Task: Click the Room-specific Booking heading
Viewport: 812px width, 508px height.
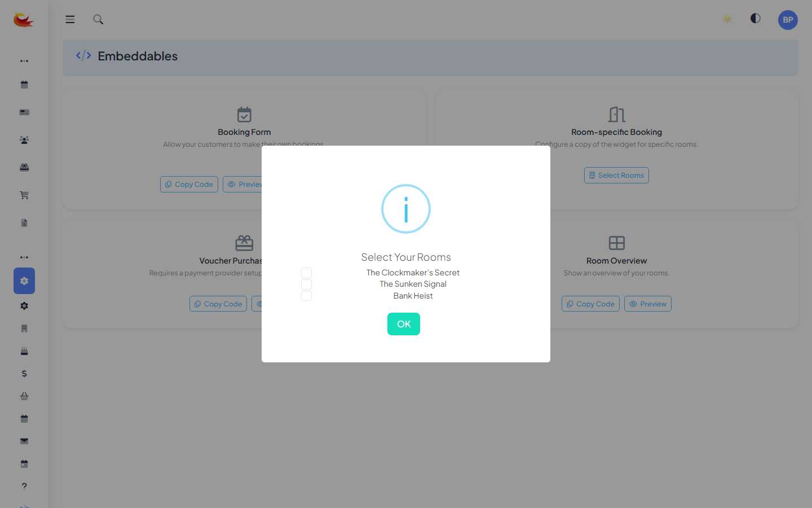Action: tap(616, 132)
